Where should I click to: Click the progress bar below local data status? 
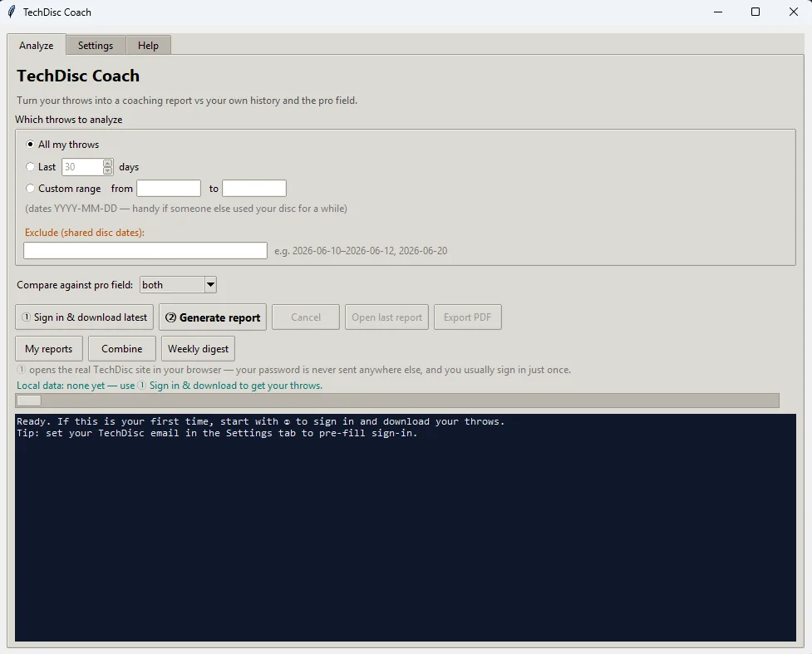pyautogui.click(x=397, y=401)
